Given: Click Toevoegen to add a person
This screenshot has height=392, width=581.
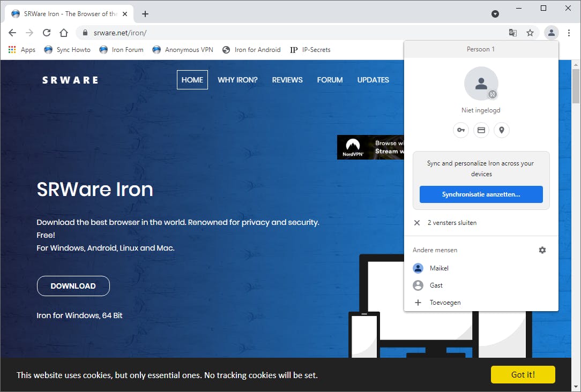Looking at the screenshot, I should pos(481,303).
